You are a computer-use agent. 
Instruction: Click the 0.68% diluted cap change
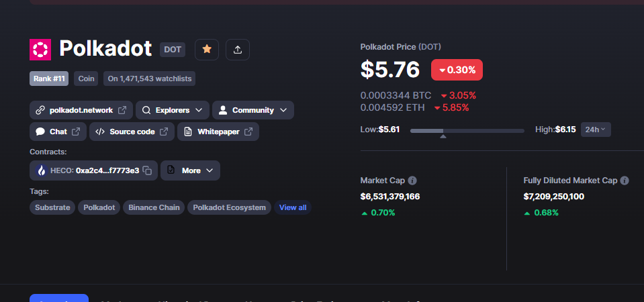pos(541,213)
